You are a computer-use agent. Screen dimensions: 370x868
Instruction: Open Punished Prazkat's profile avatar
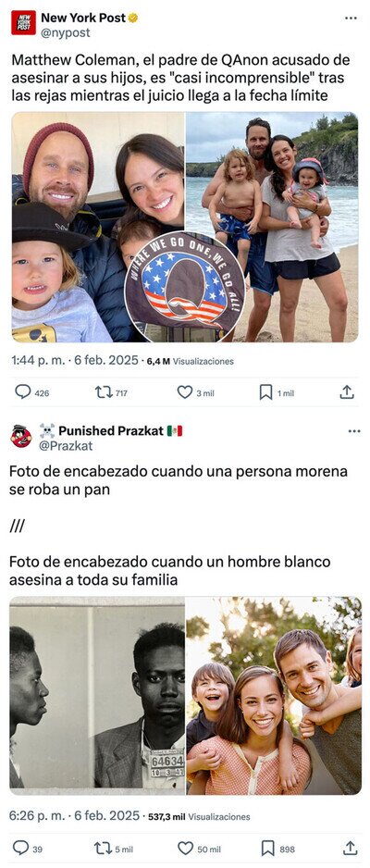pyautogui.click(x=21, y=436)
